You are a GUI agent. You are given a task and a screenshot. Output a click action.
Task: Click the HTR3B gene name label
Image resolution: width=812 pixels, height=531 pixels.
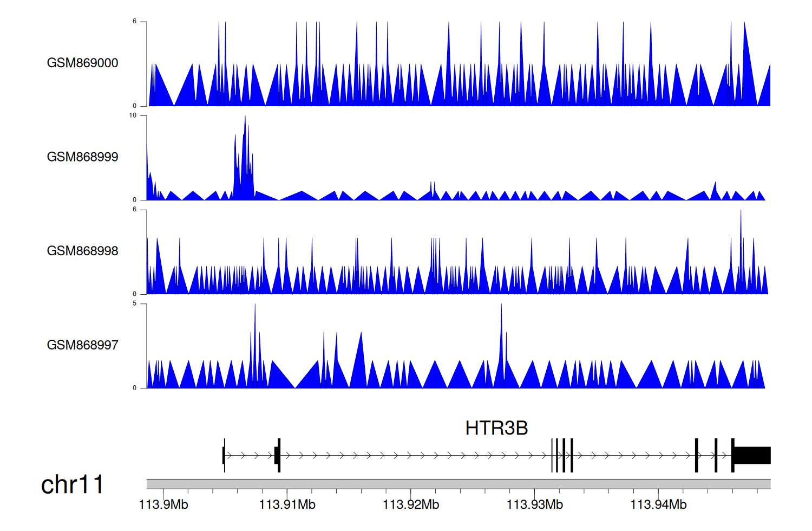click(x=496, y=428)
